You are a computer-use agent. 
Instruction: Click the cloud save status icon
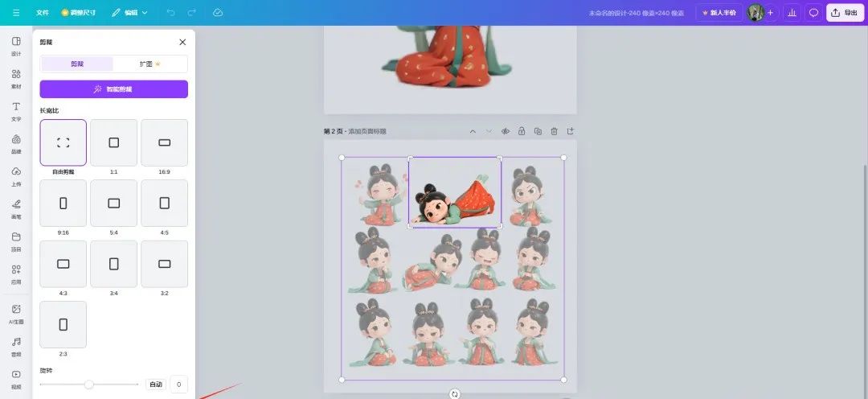pyautogui.click(x=218, y=12)
